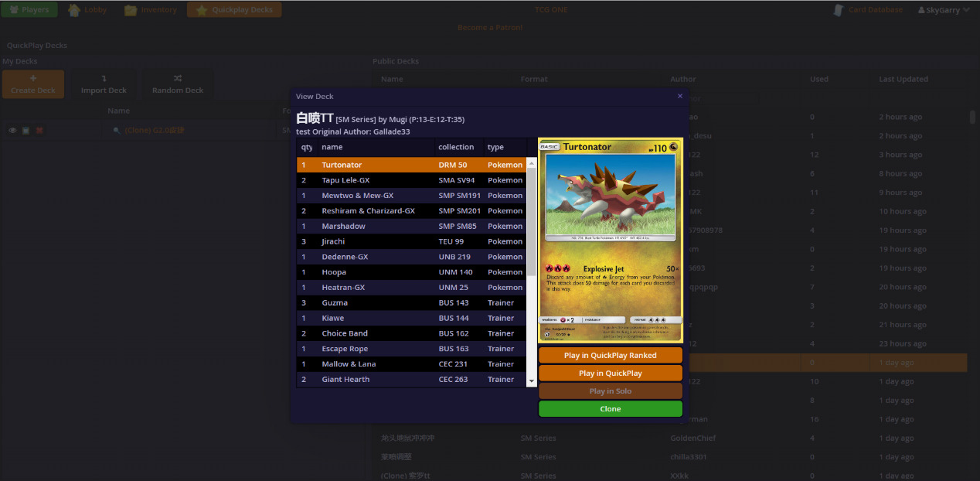
Task: Click the deck list scroll-down arrow
Action: 532,382
